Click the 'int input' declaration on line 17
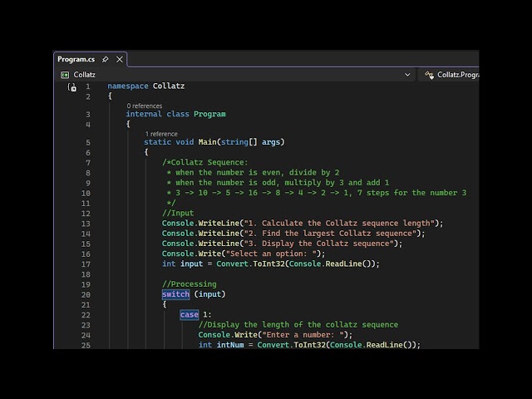The height and width of the screenshot is (399, 532). tap(182, 264)
